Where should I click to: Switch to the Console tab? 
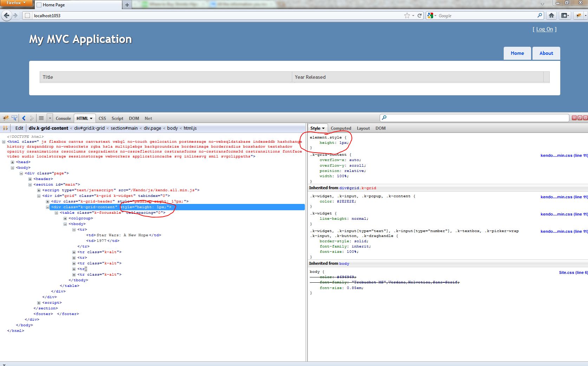coord(63,118)
